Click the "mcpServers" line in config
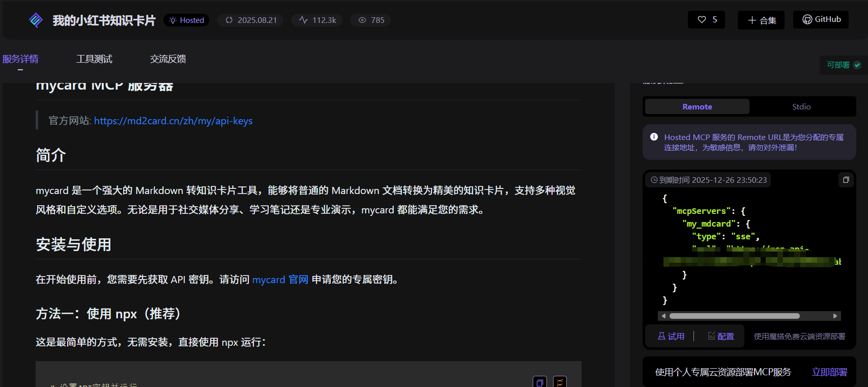This screenshot has width=868, height=387. 709,211
